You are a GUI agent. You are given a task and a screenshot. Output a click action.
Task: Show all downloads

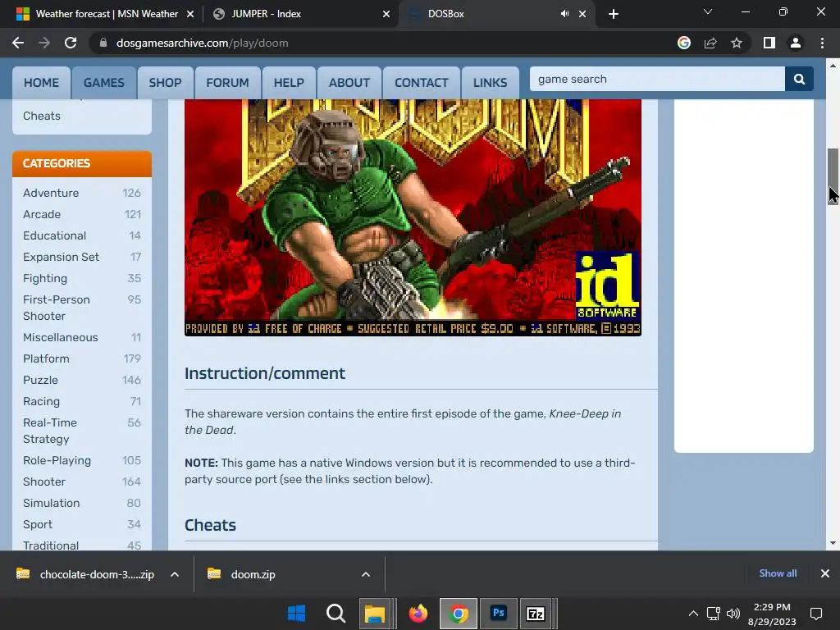pyautogui.click(x=778, y=573)
